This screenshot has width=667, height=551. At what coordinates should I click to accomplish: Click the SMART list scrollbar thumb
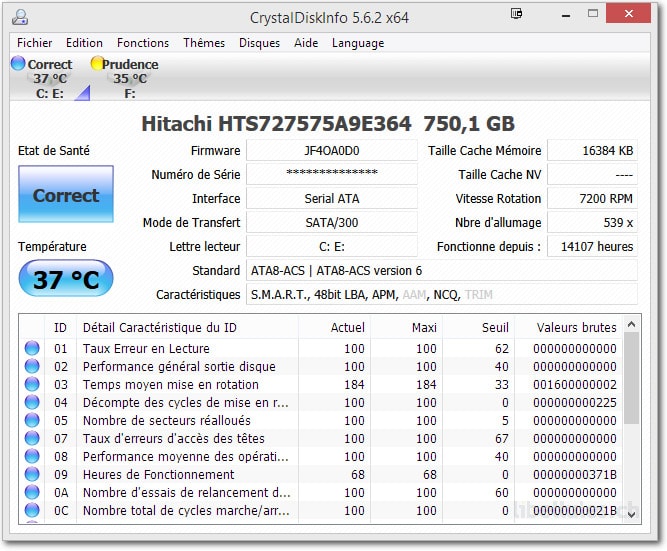tap(631, 378)
